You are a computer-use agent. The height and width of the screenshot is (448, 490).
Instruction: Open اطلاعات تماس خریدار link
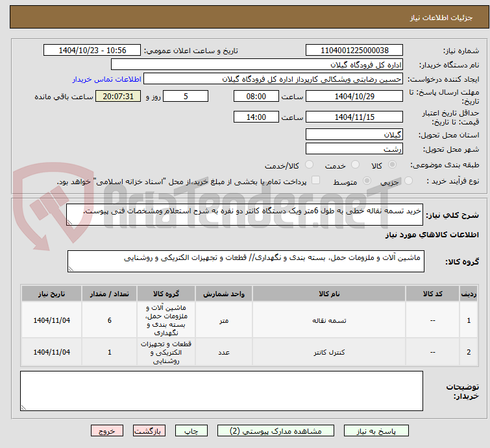[107, 79]
